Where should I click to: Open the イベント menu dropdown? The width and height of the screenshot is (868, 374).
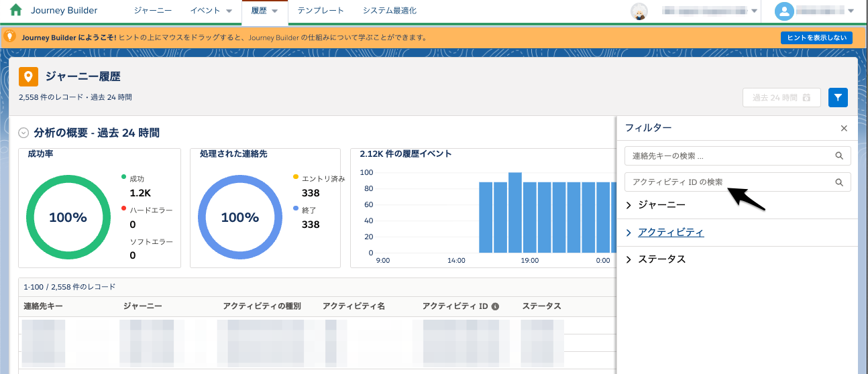229,11
